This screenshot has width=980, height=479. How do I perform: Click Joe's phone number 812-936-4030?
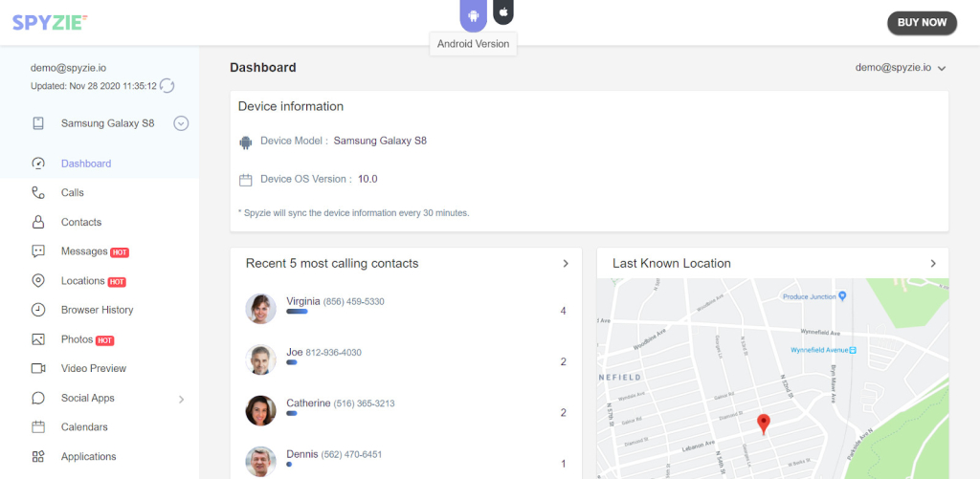coord(333,353)
